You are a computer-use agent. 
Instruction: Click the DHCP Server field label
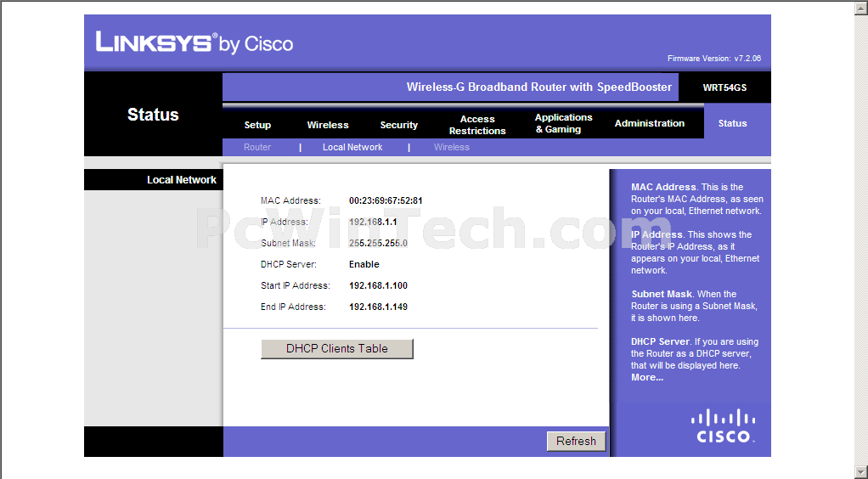click(x=289, y=264)
